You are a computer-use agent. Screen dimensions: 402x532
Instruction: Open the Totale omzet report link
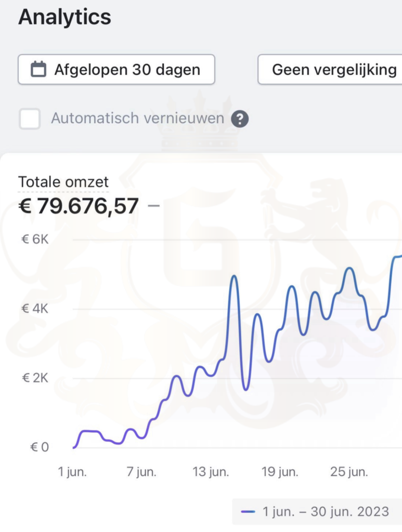63,182
